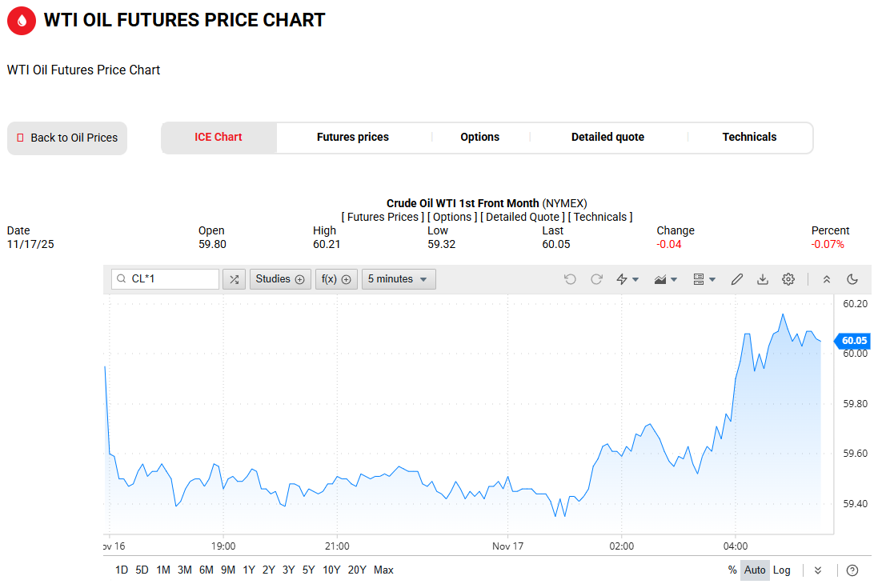
Task: Open the pencil drawing tool
Action: [737, 279]
